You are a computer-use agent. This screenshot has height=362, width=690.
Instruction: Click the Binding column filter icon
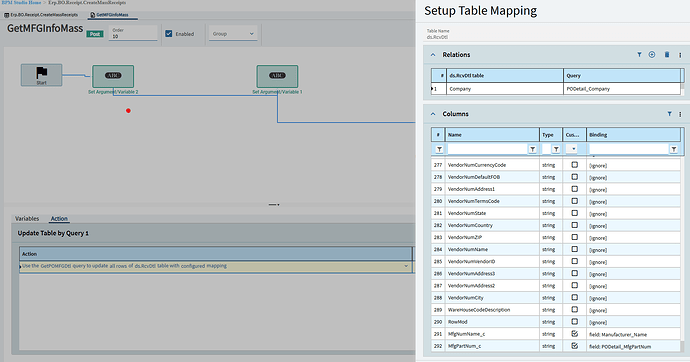(674, 149)
